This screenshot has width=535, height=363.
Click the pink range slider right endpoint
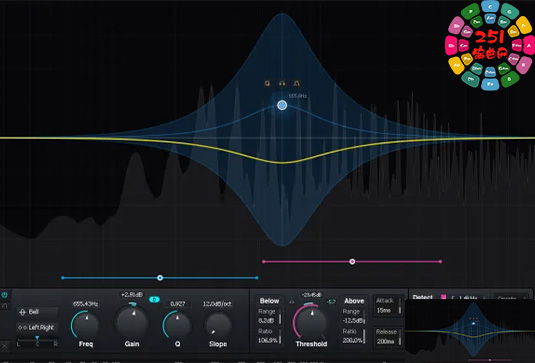(x=440, y=262)
